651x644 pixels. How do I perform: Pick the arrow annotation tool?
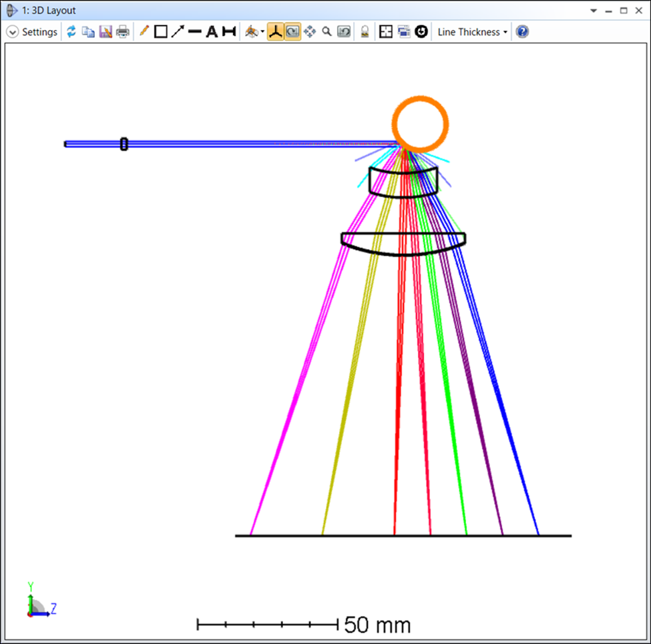[x=178, y=31]
